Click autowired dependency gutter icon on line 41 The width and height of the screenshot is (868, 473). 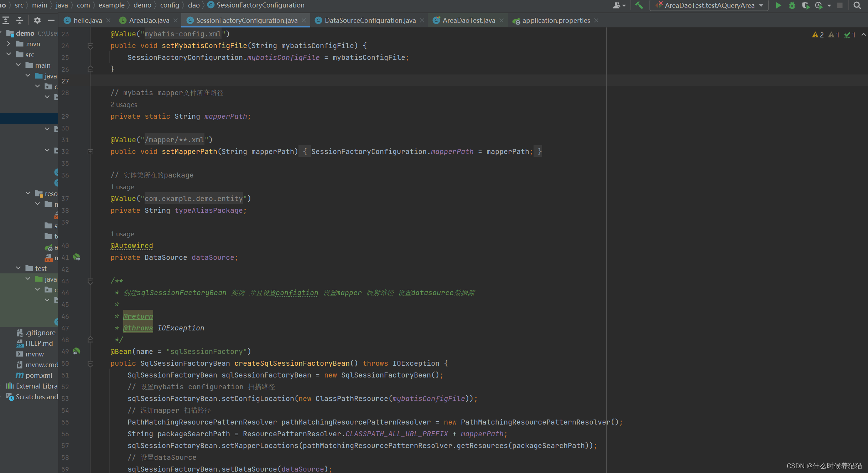click(77, 257)
